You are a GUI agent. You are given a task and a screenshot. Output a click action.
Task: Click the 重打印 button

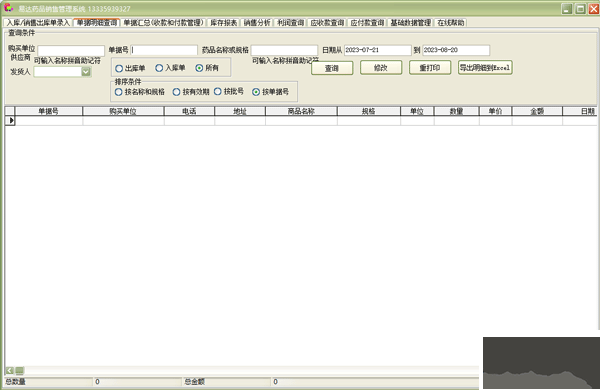point(430,68)
